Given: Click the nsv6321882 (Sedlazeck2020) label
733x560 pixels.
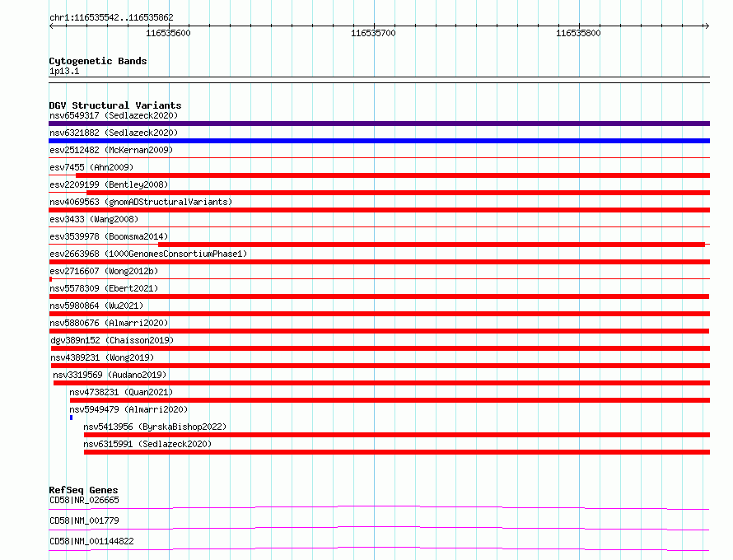Looking at the screenshot, I should (114, 133).
